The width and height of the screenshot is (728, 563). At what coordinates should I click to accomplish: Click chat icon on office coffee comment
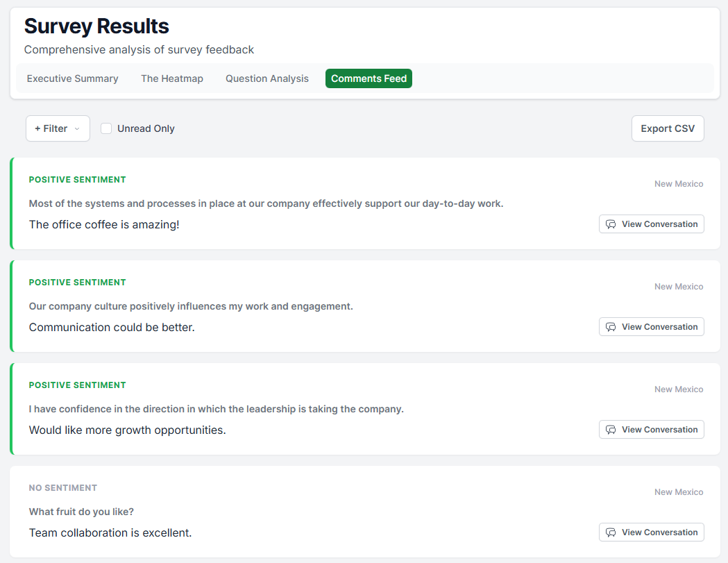coord(611,224)
